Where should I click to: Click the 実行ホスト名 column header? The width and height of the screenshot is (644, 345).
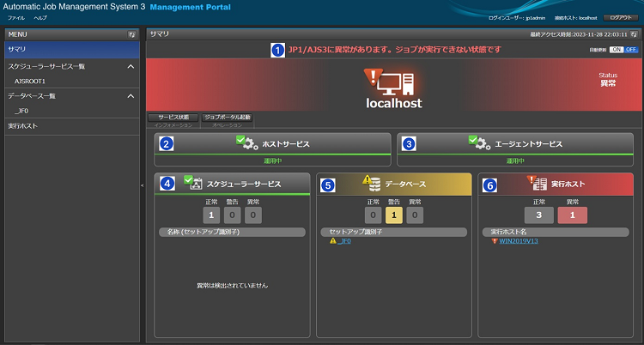[x=556, y=232]
